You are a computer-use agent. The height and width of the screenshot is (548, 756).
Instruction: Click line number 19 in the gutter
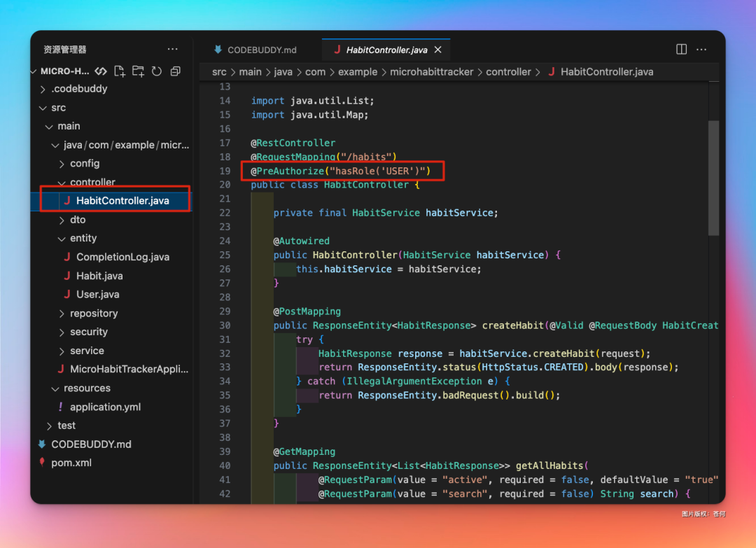point(225,171)
